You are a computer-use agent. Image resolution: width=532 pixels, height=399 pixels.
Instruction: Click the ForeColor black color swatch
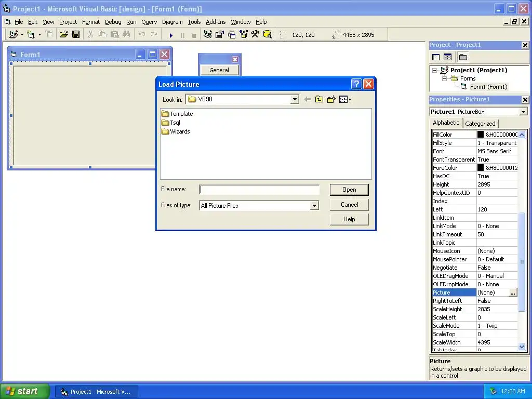tap(481, 168)
